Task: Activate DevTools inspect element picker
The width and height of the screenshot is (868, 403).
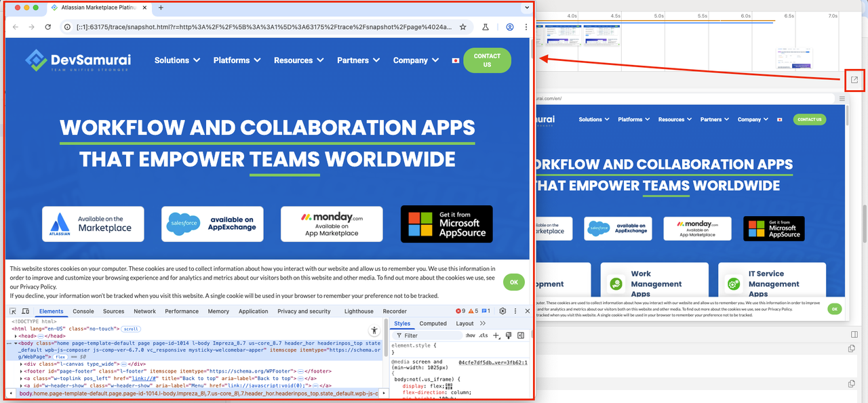Action: [x=13, y=311]
